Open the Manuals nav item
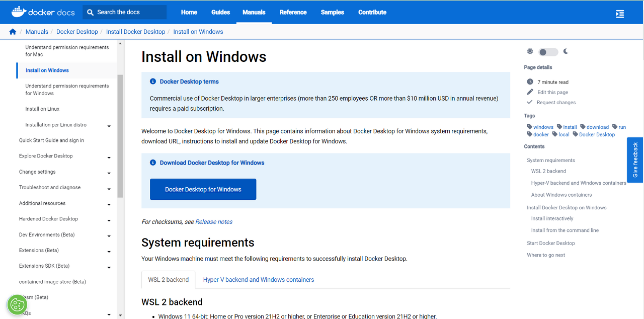644x319 pixels. pos(254,12)
